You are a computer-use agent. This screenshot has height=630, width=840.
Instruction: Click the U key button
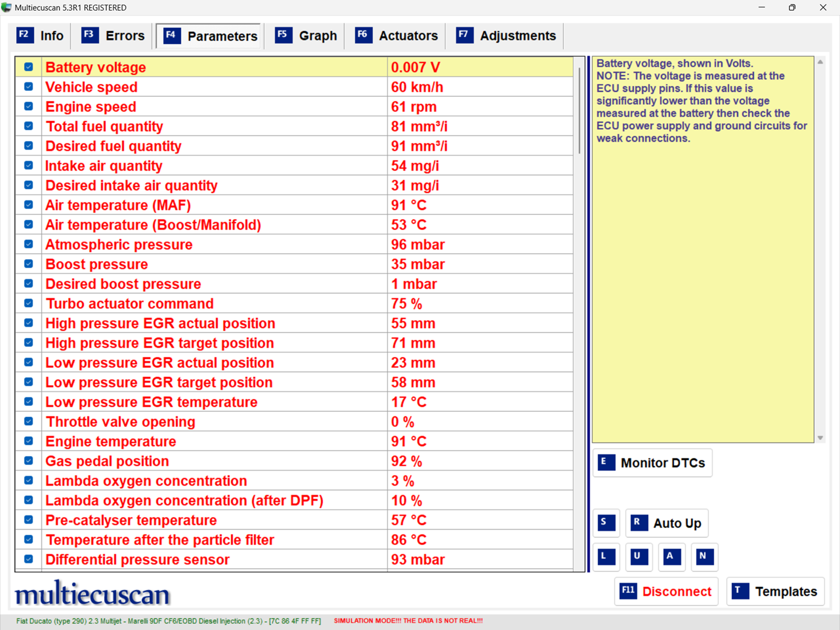point(639,557)
